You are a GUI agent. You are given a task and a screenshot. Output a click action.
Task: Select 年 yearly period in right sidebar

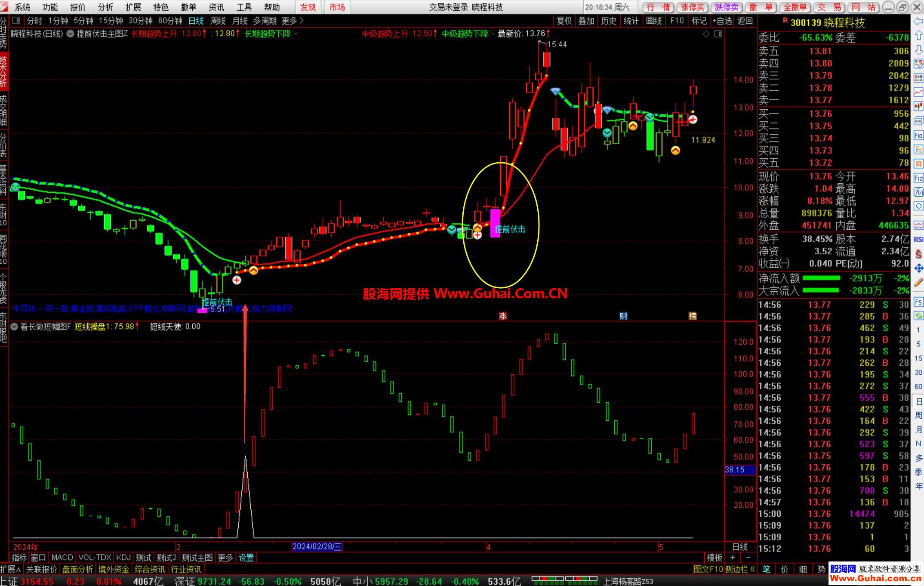(x=918, y=486)
